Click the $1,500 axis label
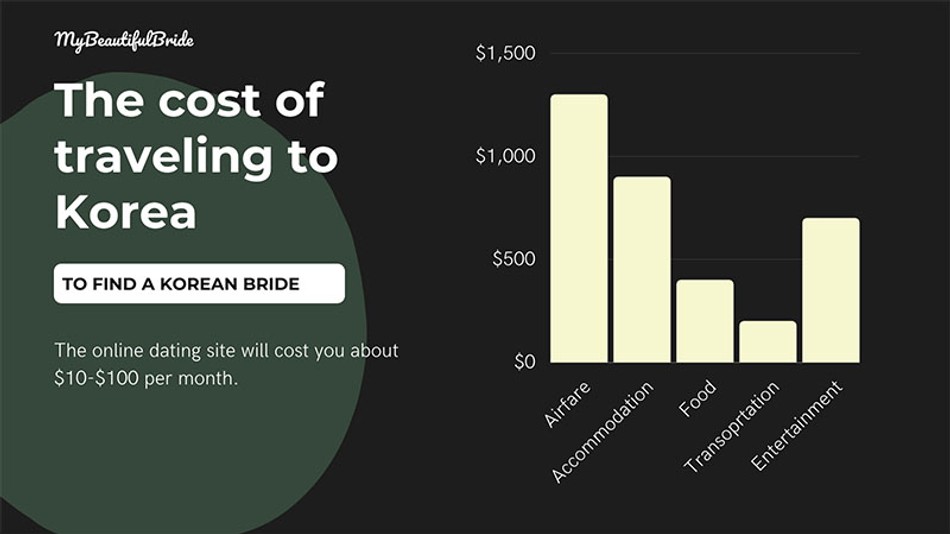 tap(505, 53)
